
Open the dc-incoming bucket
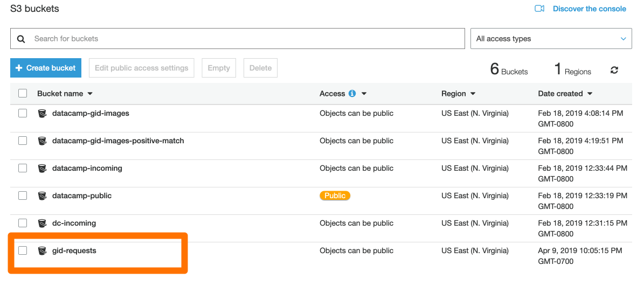(74, 223)
